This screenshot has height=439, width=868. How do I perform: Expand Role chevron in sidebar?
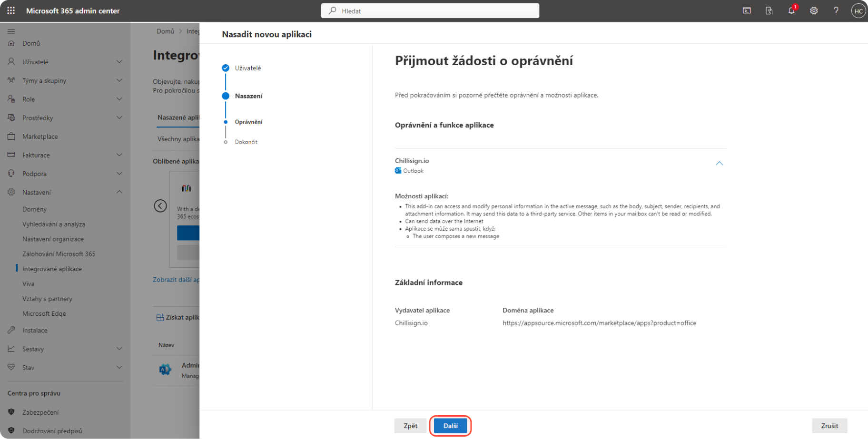pyautogui.click(x=119, y=99)
